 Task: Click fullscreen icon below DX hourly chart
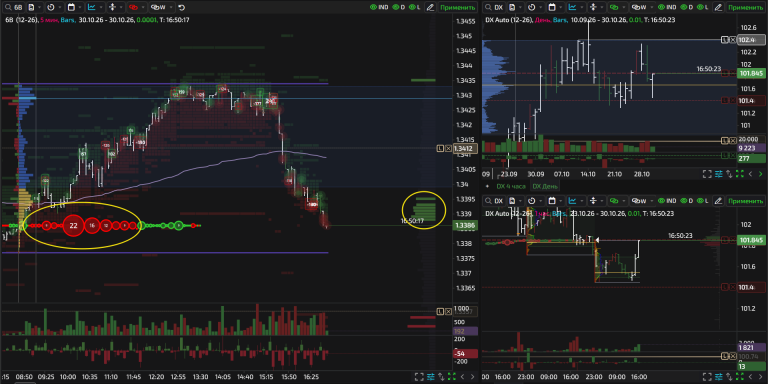[x=707, y=377]
